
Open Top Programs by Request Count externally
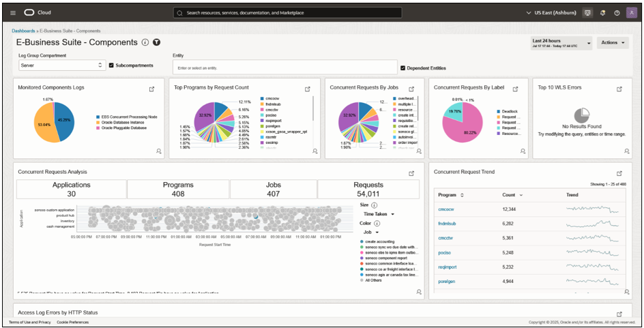tap(308, 89)
